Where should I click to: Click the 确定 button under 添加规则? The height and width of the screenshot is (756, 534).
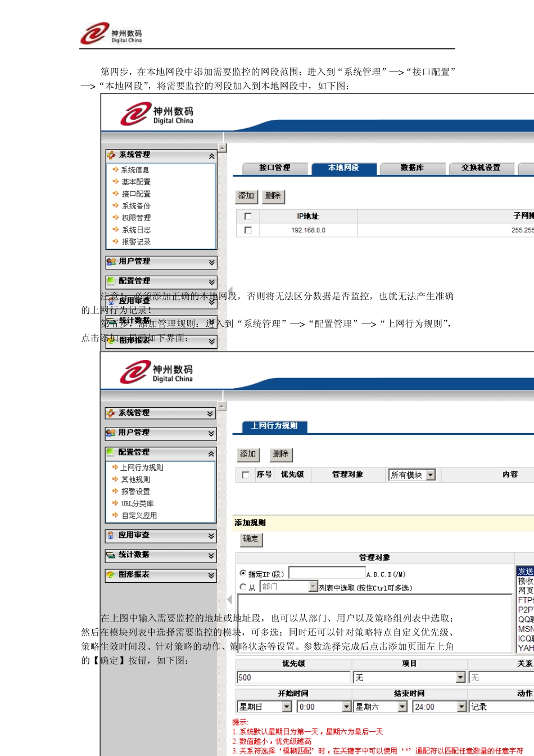(x=251, y=539)
